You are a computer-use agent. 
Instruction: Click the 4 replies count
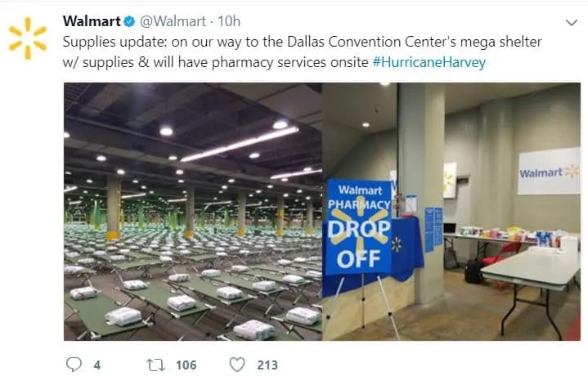click(x=97, y=365)
